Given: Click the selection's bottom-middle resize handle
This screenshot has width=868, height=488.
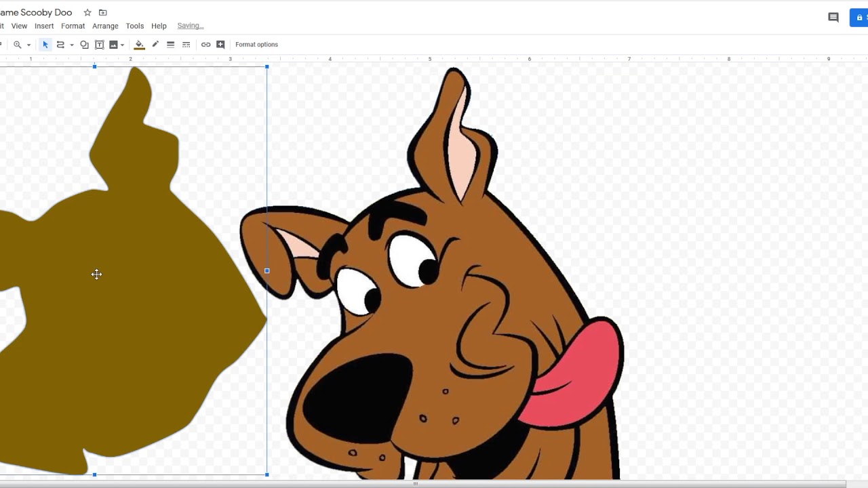Looking at the screenshot, I should [x=94, y=474].
